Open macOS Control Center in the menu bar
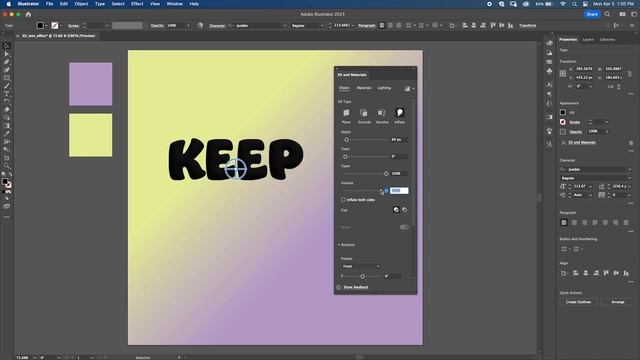 (x=585, y=4)
